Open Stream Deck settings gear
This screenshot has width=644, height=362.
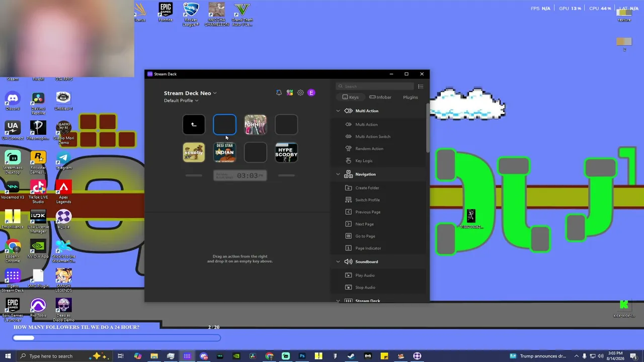pyautogui.click(x=300, y=93)
